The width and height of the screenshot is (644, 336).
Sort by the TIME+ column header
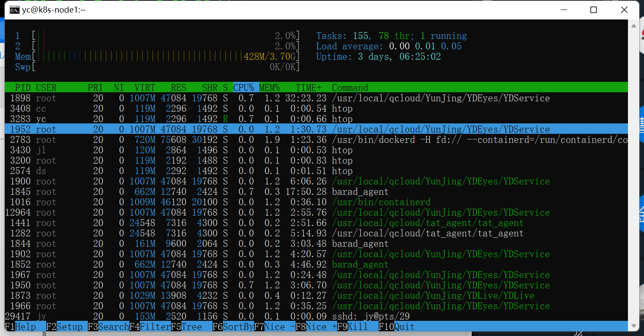(309, 87)
